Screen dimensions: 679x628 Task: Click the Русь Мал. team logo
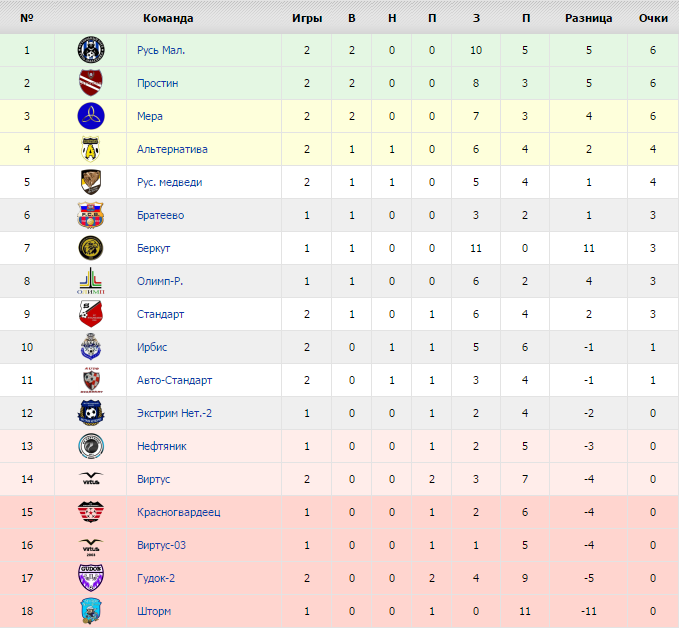tap(91, 50)
